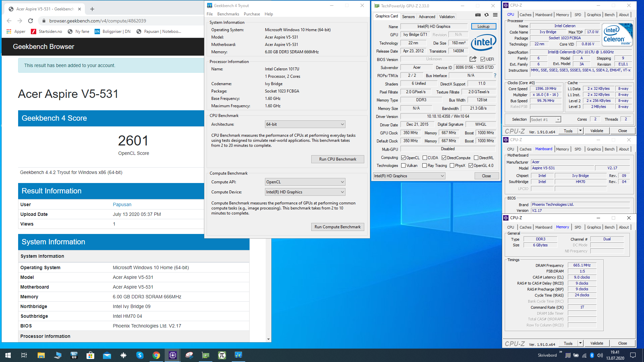Open Caches tab in top CPU-Z window
The width and height of the screenshot is (644, 362).
tap(525, 15)
